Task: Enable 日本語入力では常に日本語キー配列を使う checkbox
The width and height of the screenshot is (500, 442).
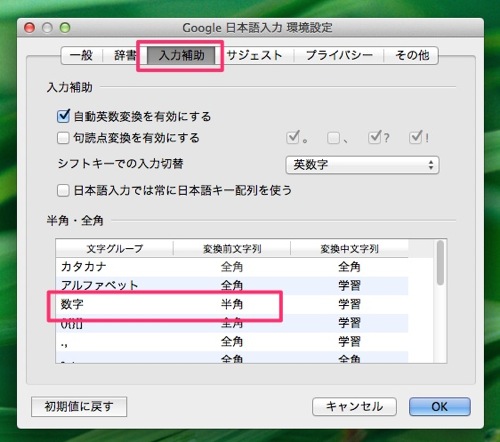Action: tap(63, 191)
